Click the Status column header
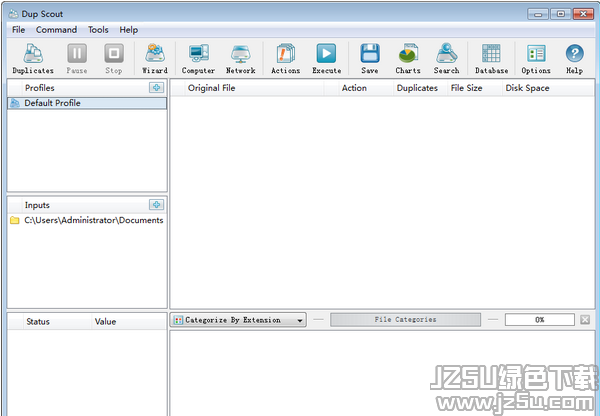Viewport: 600px width, 416px height. coord(57,321)
